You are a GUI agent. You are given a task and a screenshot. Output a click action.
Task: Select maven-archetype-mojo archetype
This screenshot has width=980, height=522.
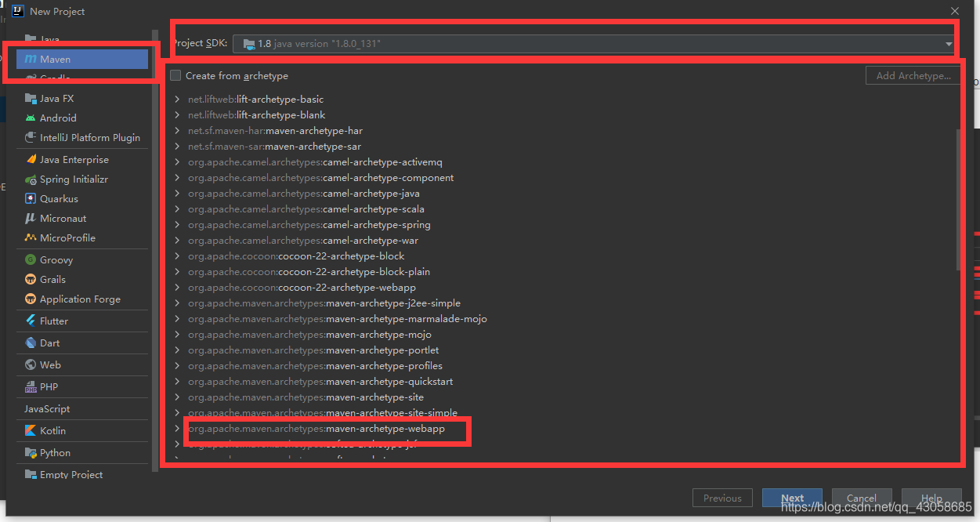pos(309,335)
